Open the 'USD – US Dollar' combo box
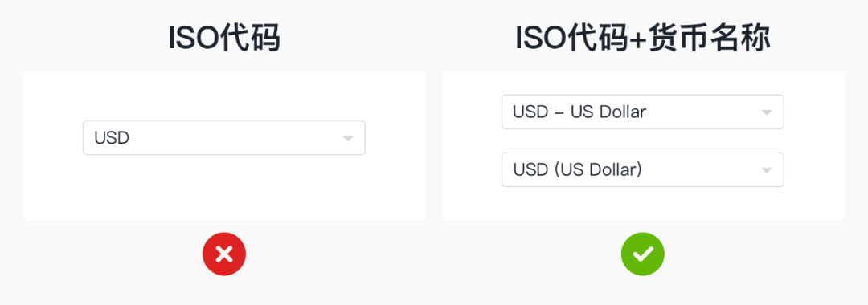868x305 pixels. (x=643, y=112)
